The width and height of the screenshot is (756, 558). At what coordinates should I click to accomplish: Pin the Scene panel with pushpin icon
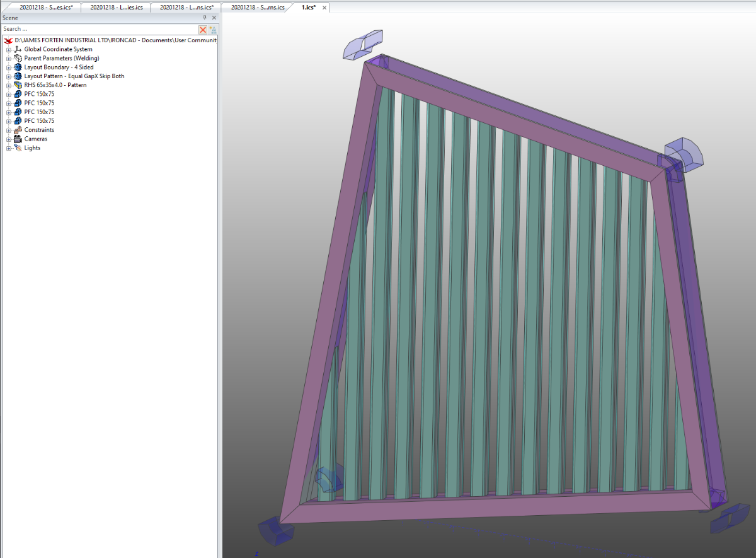click(x=205, y=18)
